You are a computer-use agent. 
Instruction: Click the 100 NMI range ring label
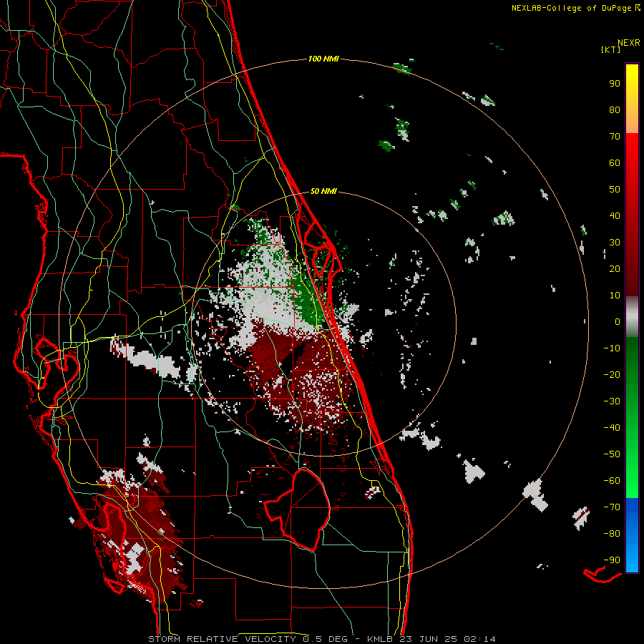pyautogui.click(x=323, y=59)
